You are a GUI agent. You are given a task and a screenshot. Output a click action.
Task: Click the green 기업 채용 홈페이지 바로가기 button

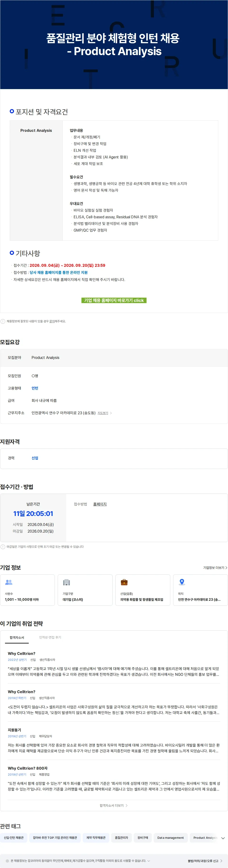click(114, 300)
